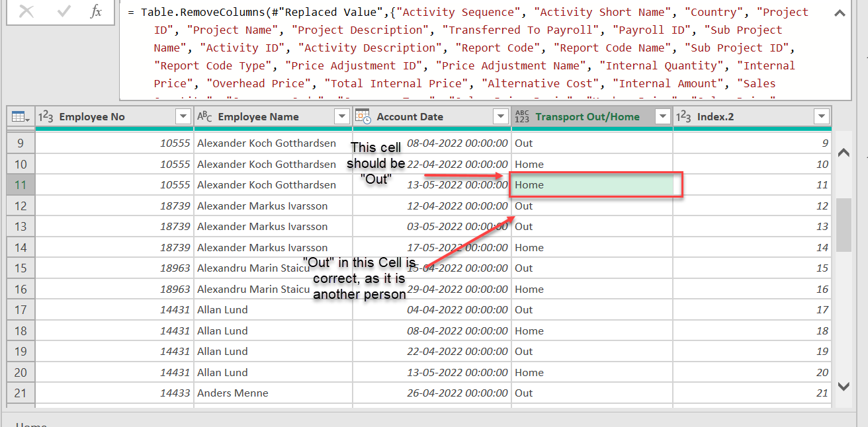The height and width of the screenshot is (427, 868).
Task: Open Employee No filter dropdown
Action: coord(183,116)
